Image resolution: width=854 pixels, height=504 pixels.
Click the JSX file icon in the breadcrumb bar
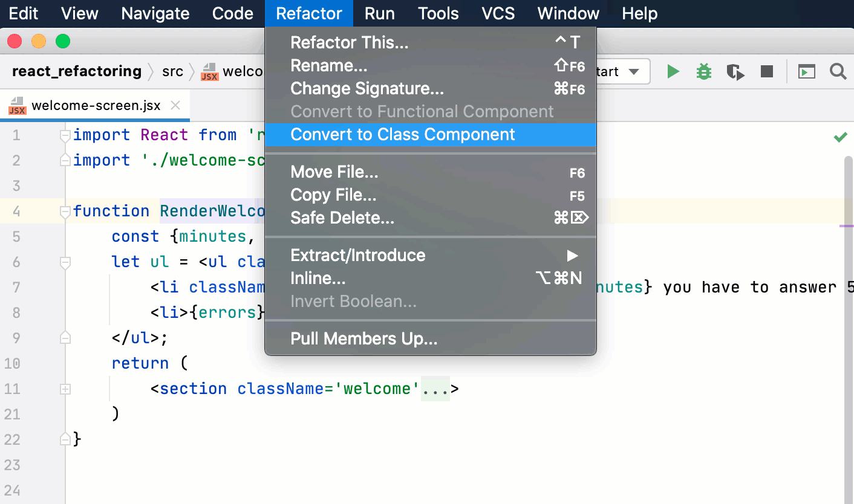211,71
